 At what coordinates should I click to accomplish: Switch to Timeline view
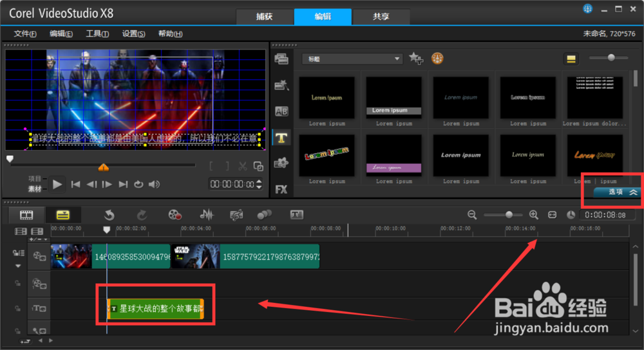(x=63, y=215)
